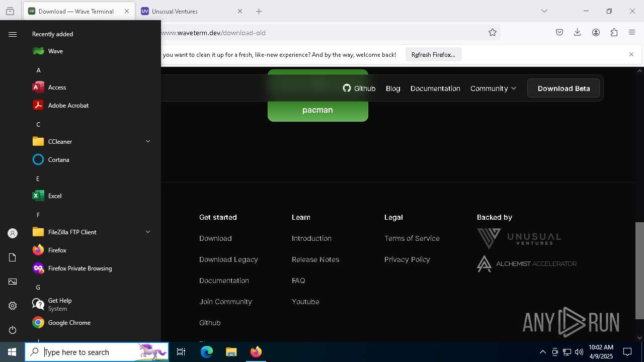The width and height of the screenshot is (644, 362).
Task: Dismiss the Refresh Firefox notification bar
Action: [631, 54]
